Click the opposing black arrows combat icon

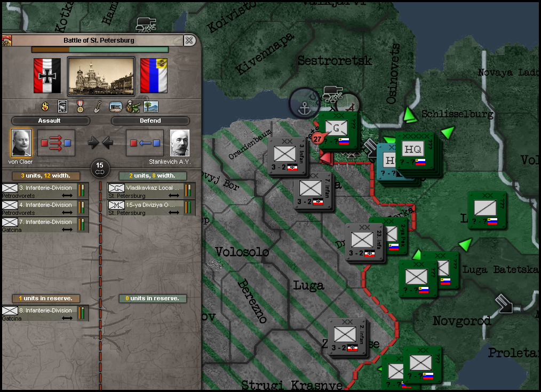tap(100, 142)
